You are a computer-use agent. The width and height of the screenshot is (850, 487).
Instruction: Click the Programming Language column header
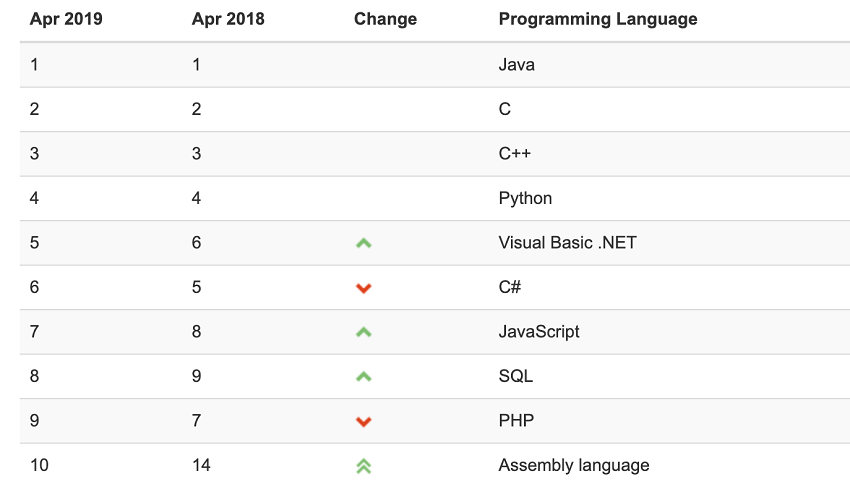[x=598, y=19]
